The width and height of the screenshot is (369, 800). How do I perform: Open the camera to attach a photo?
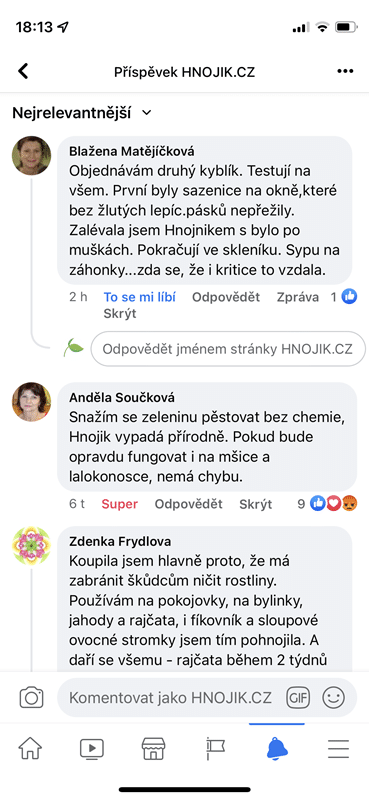pos(32,697)
